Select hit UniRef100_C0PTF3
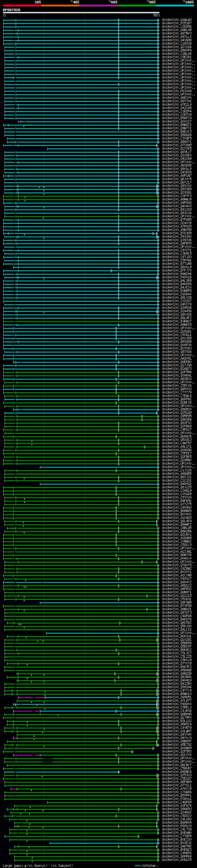The height and width of the screenshot is (868, 197). [x=177, y=196]
